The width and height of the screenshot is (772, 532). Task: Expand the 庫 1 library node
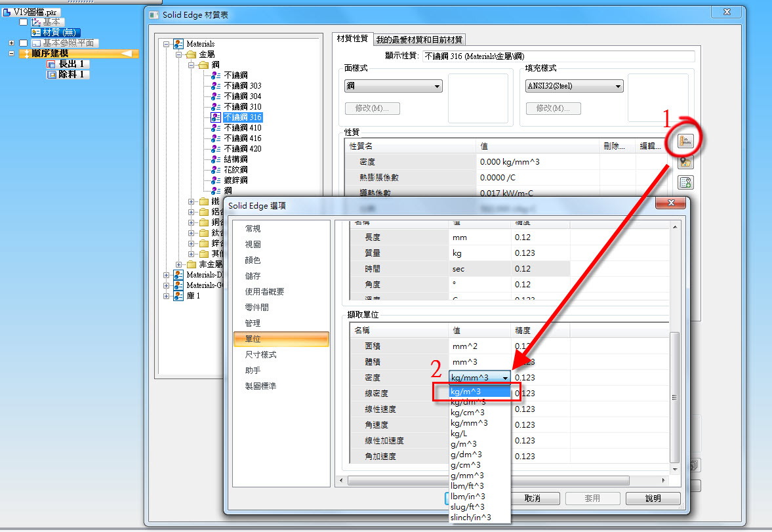[x=167, y=296]
